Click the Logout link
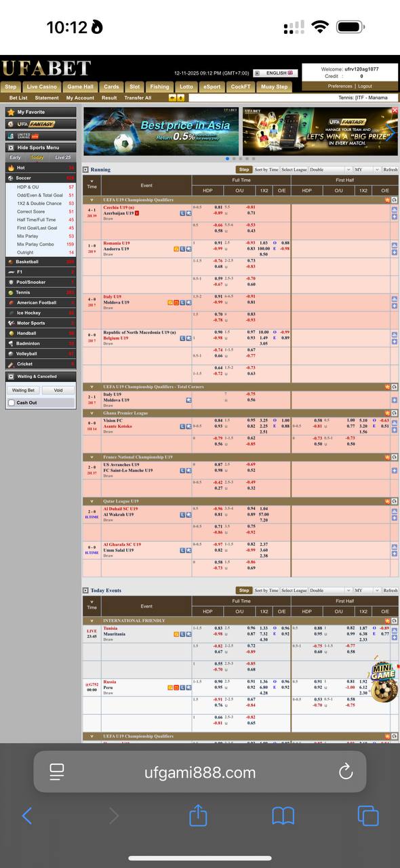 [x=365, y=86]
